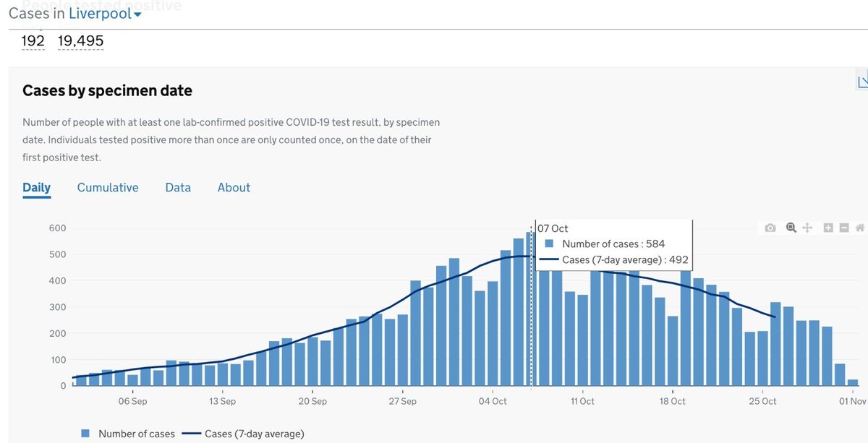
Task: Zoom in using the plus icon
Action: (827, 227)
